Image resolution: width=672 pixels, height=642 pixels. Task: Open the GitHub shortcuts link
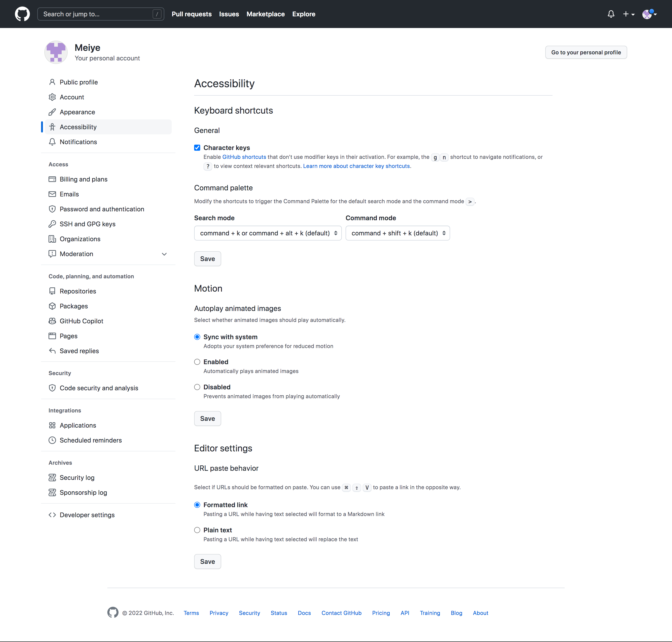[x=244, y=157]
